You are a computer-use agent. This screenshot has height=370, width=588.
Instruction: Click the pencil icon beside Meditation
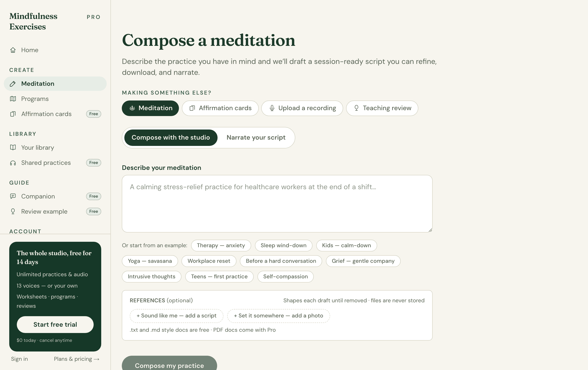13,84
